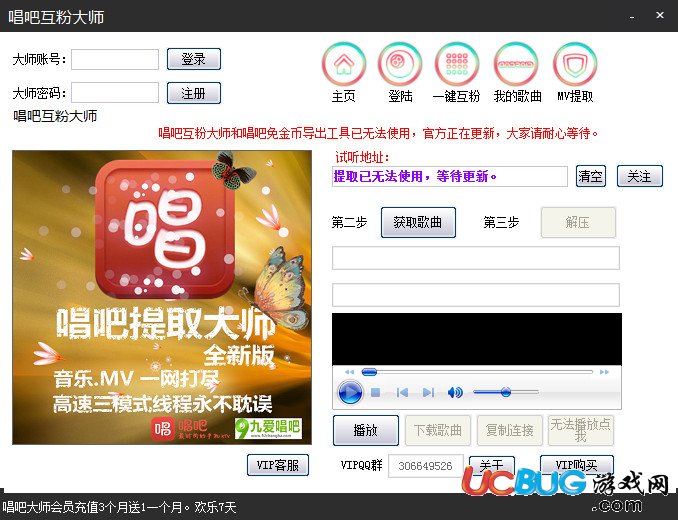Viewport: 678px width, 520px height.
Task: Click the 清空 clear button
Action: point(591,176)
